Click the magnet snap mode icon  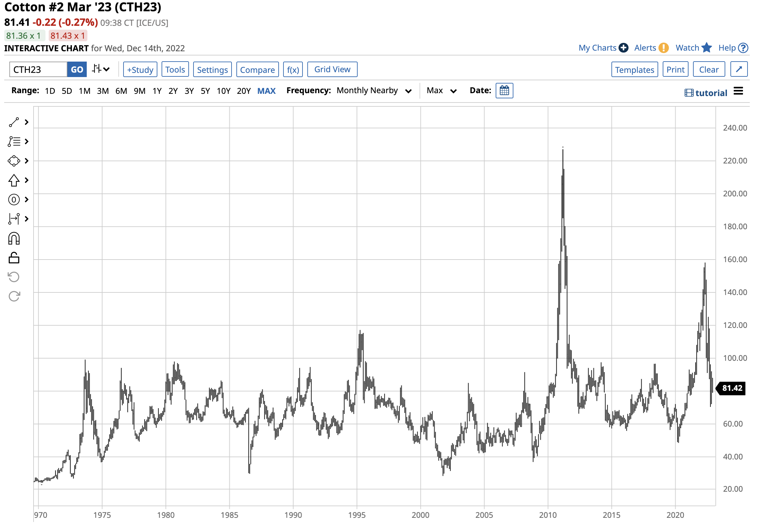point(14,239)
